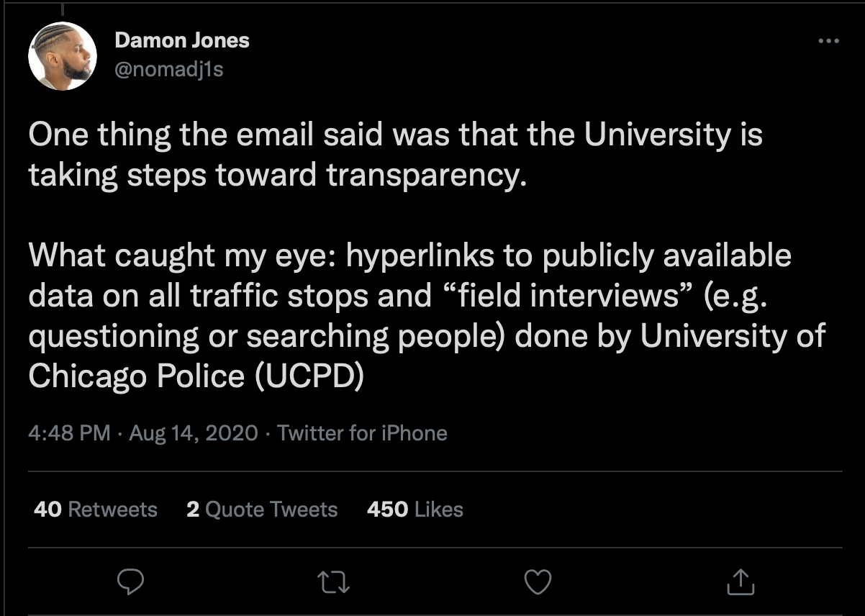The height and width of the screenshot is (616, 865).
Task: Visit the @nomadj1s handle
Action: pos(169,69)
